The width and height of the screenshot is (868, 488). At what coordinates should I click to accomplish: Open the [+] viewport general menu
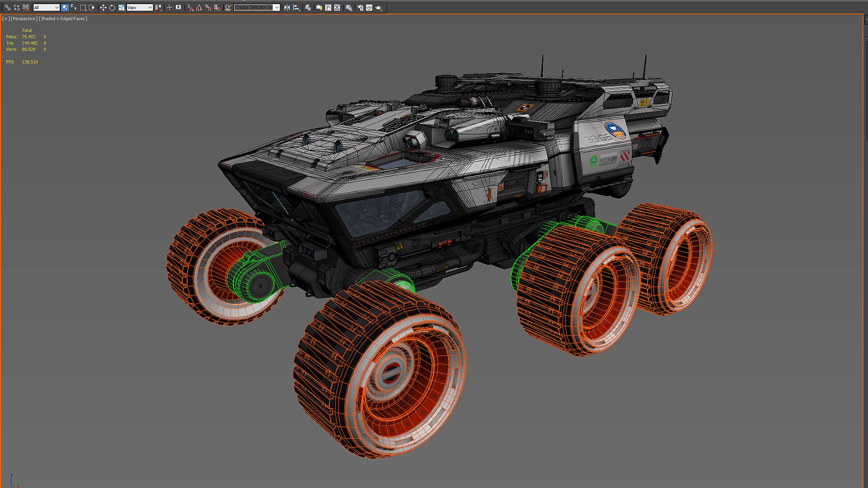click(x=6, y=19)
